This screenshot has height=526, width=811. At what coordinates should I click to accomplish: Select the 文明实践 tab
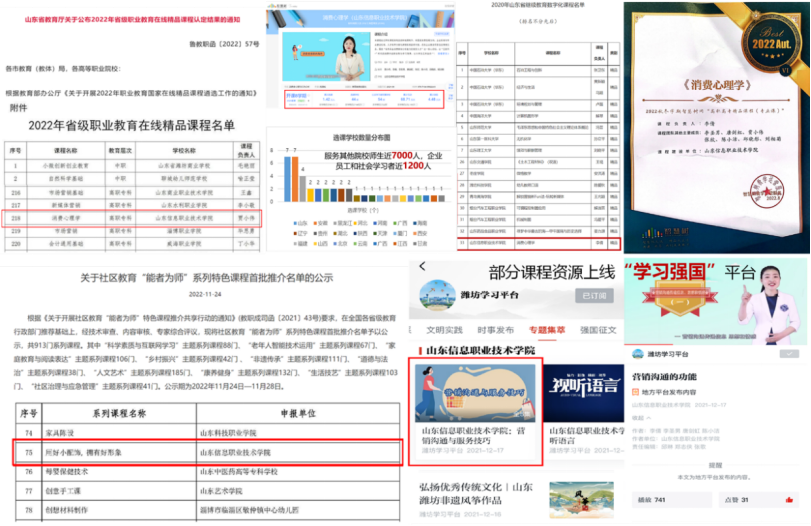point(444,329)
